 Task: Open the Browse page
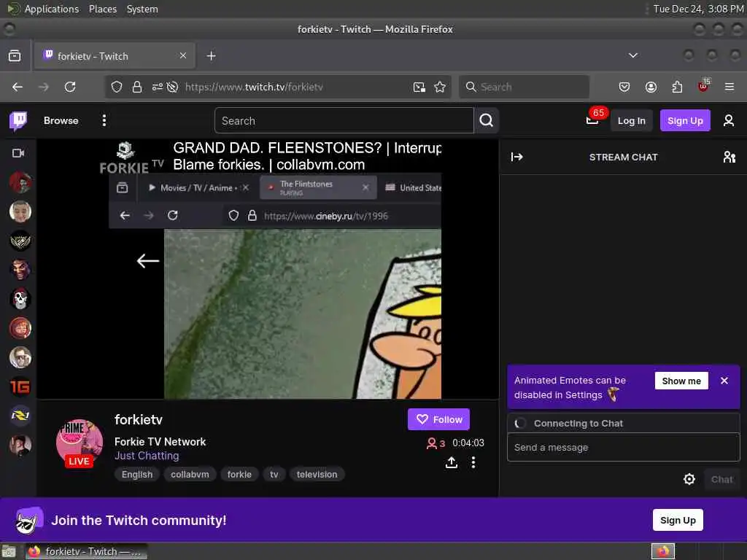(61, 120)
